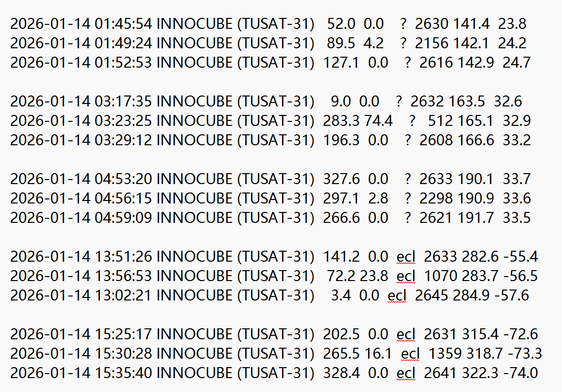The width and height of the screenshot is (562, 392).
Task: Click the range value 2298
Action: tap(436, 198)
